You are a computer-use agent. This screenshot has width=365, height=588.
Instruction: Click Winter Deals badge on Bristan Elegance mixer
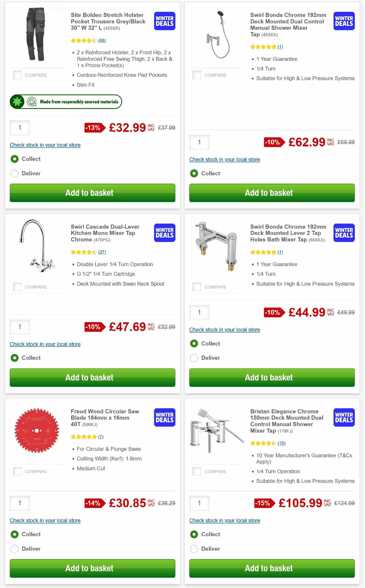[x=344, y=417]
